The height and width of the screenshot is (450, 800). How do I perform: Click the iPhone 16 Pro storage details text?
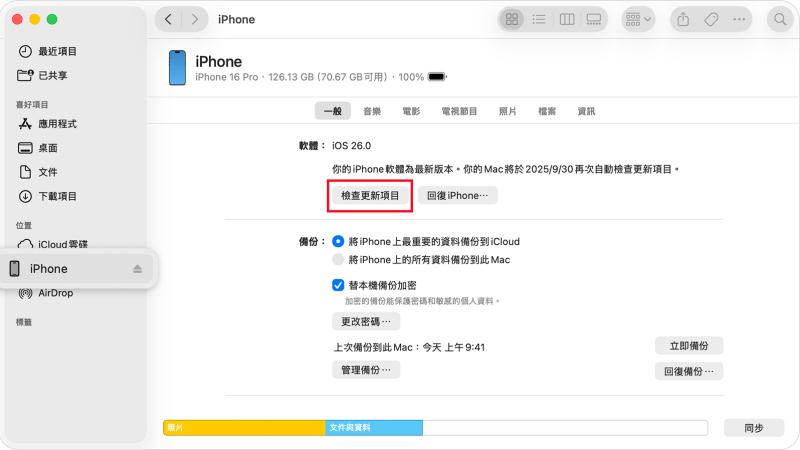click(x=309, y=77)
